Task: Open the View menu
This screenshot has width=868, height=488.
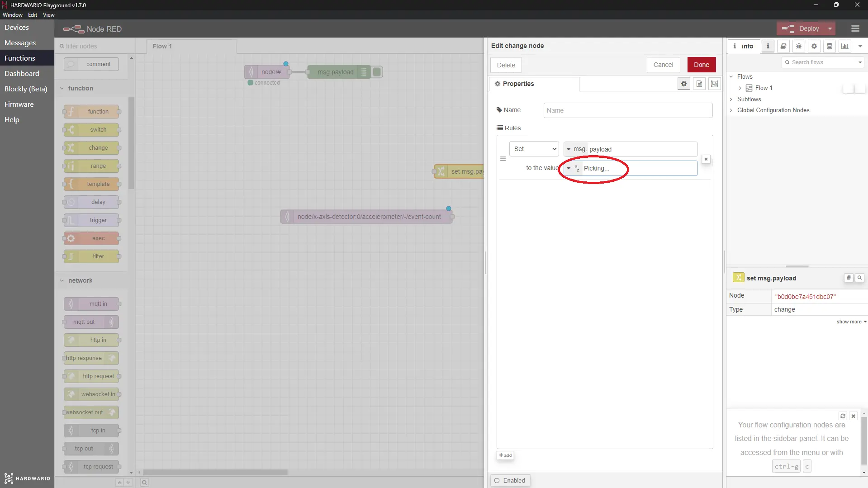Action: click(x=48, y=15)
